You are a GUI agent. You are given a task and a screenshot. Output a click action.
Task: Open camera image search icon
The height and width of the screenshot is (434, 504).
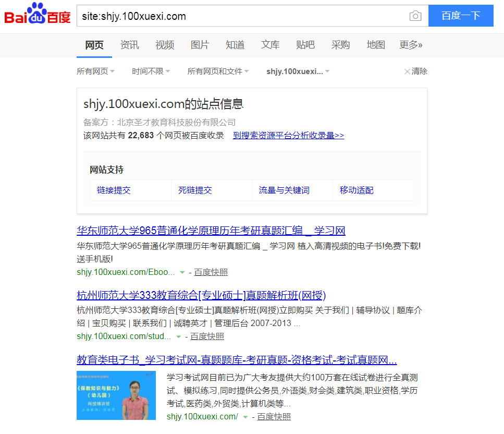pyautogui.click(x=415, y=16)
